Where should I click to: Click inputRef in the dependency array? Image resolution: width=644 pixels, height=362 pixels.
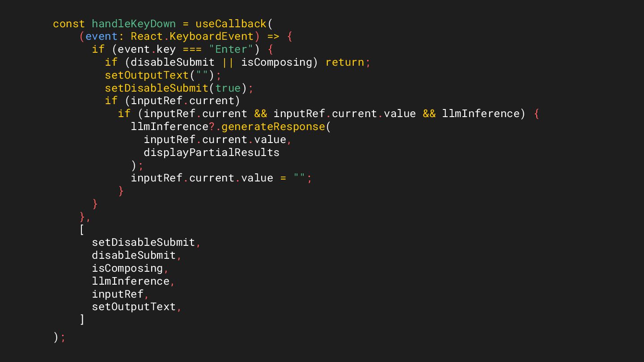point(118,294)
